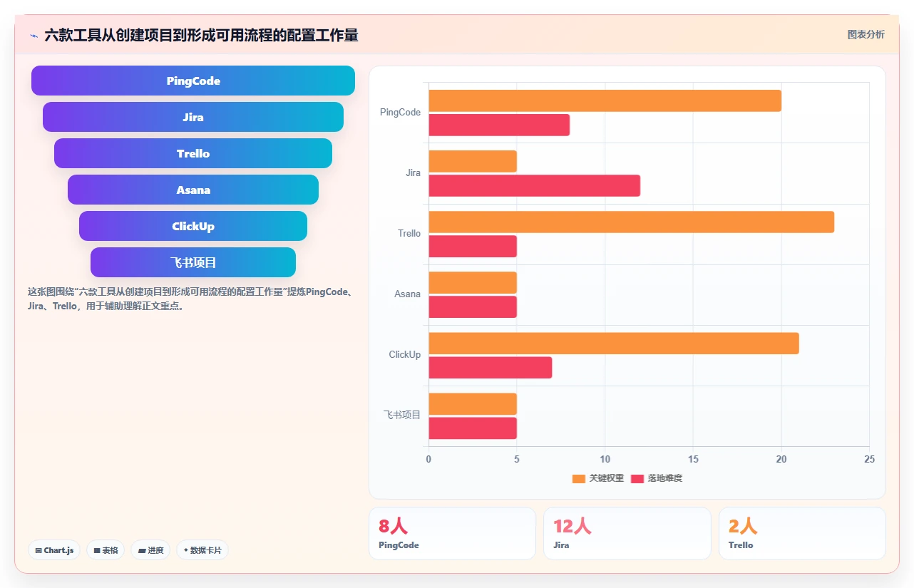This screenshot has height=588, width=914.
Task: Click ClickUp's red 落地难度 bar
Action: click(491, 367)
